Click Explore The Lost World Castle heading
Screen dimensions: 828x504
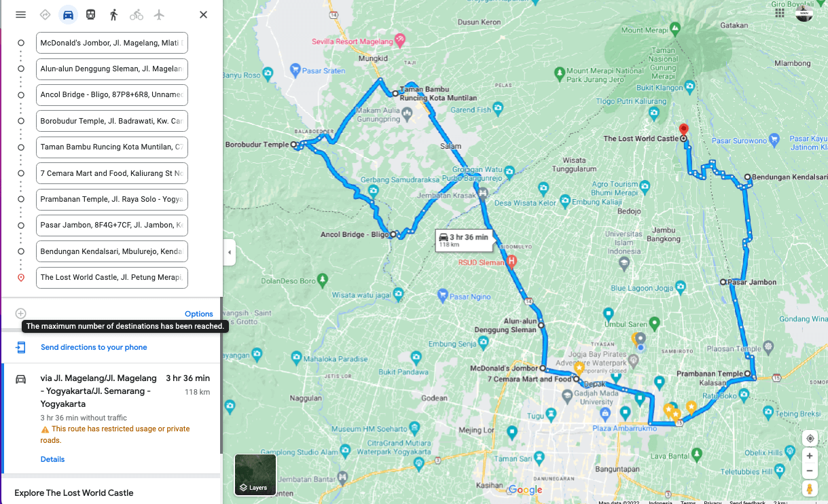74,493
